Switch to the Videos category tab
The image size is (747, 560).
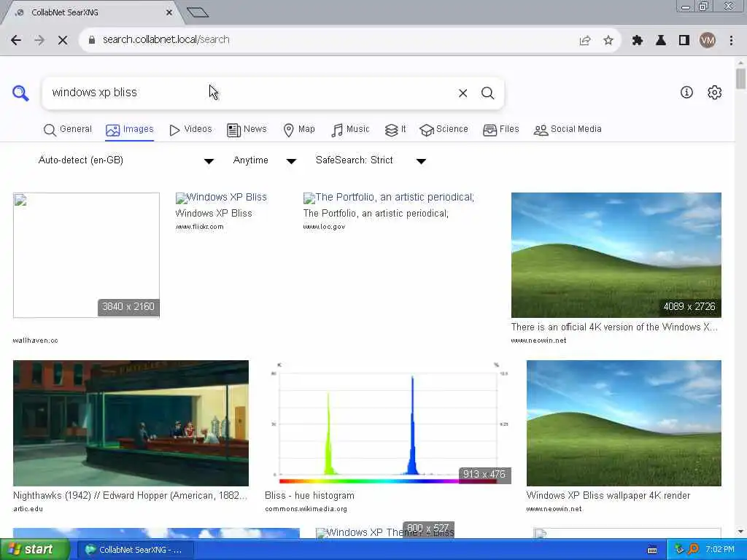[190, 130]
